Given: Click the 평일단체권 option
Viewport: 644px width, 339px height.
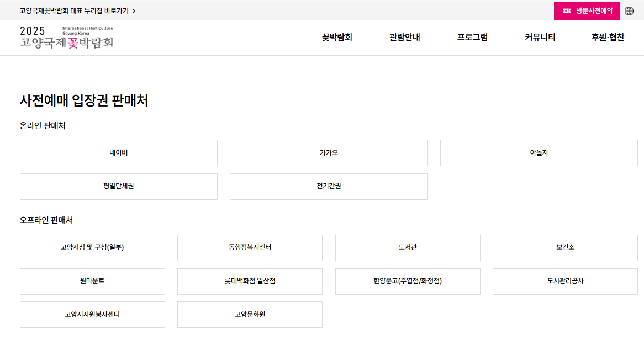Looking at the screenshot, I should [119, 187].
